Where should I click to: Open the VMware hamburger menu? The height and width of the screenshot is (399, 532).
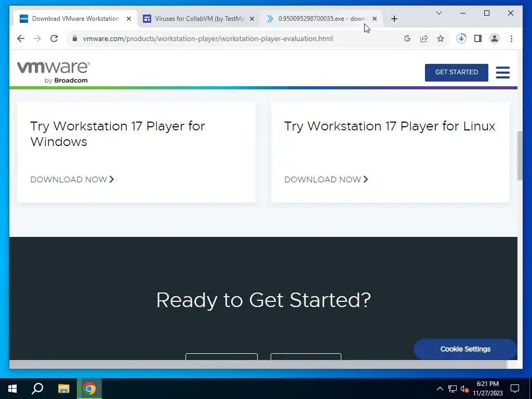point(502,72)
